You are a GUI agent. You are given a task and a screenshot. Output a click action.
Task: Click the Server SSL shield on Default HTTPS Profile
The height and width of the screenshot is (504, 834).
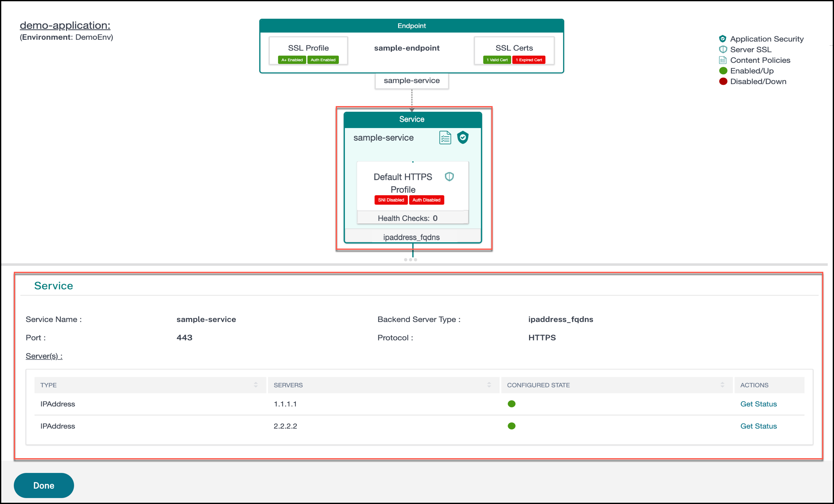pyautogui.click(x=449, y=177)
